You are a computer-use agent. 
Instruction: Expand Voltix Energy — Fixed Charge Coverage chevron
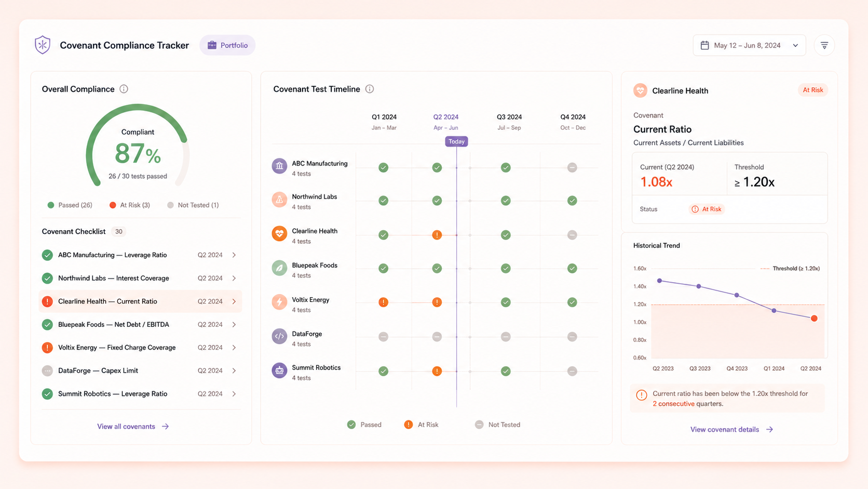[234, 348]
